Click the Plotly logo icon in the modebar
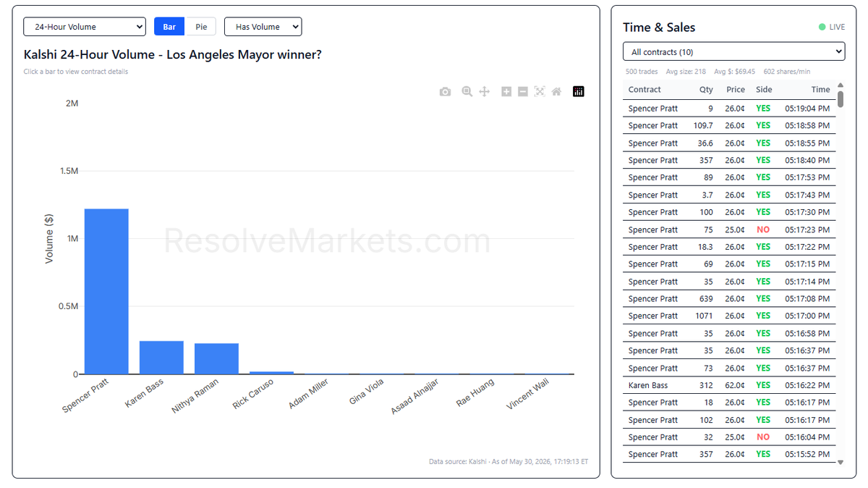The width and height of the screenshot is (868, 488). click(x=578, y=91)
